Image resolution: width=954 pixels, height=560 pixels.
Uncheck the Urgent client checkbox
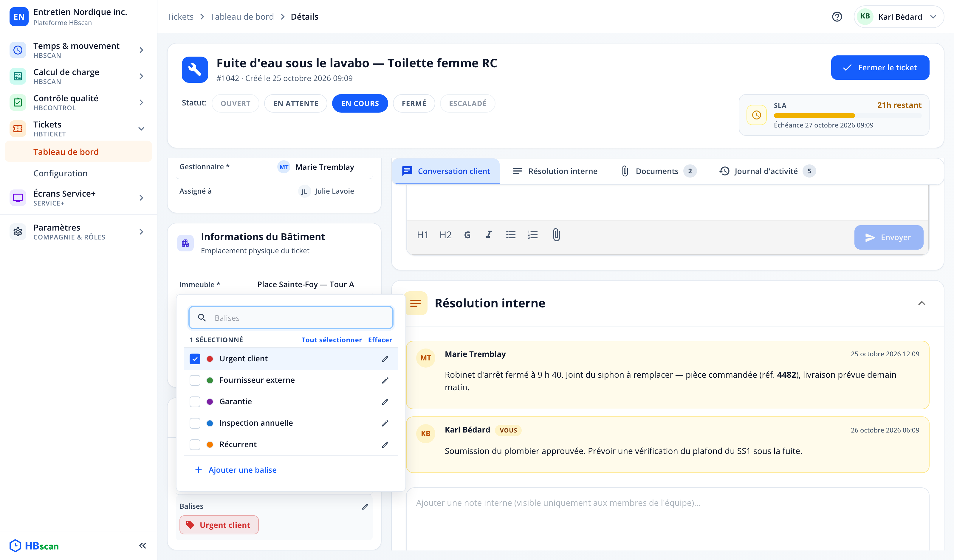(195, 359)
